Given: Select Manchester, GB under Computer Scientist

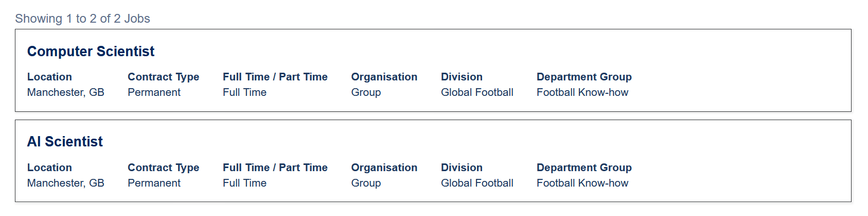Looking at the screenshot, I should pyautogui.click(x=65, y=92).
